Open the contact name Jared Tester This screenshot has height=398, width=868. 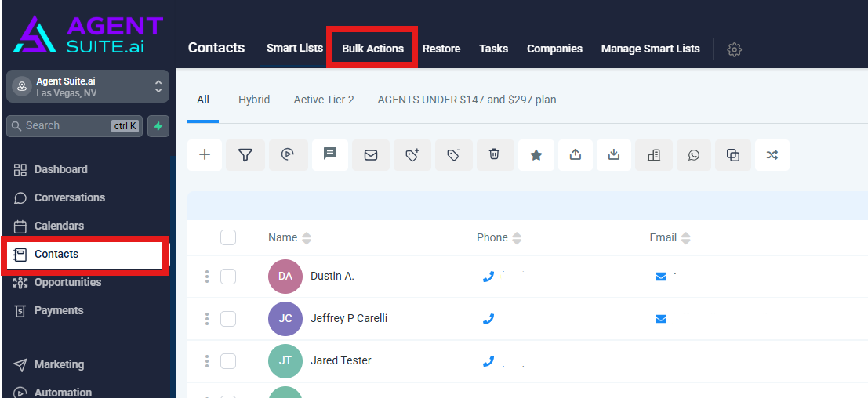coord(341,361)
